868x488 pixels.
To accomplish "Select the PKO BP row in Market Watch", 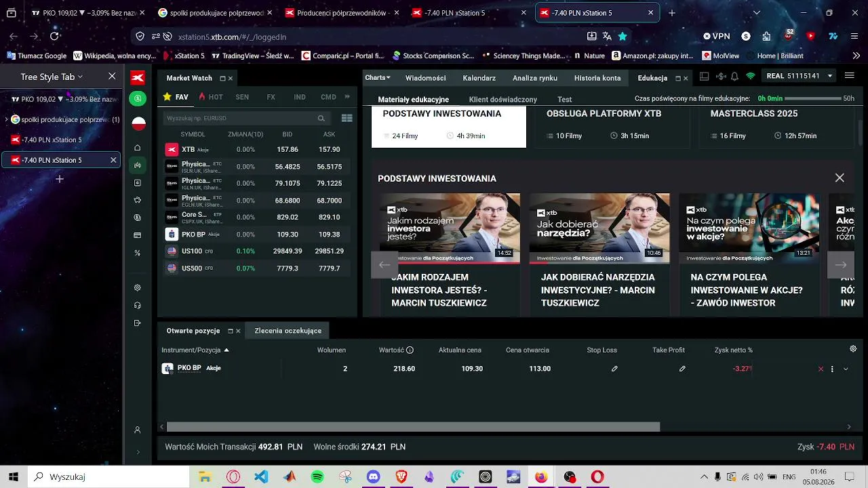I will [258, 235].
